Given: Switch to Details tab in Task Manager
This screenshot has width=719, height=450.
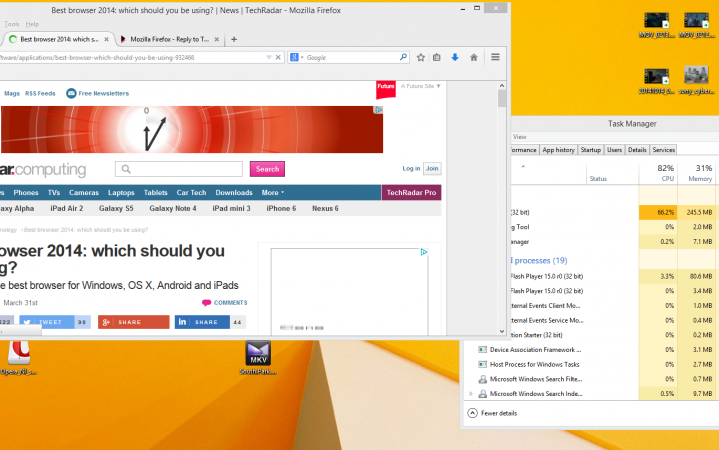Looking at the screenshot, I should coord(637,150).
